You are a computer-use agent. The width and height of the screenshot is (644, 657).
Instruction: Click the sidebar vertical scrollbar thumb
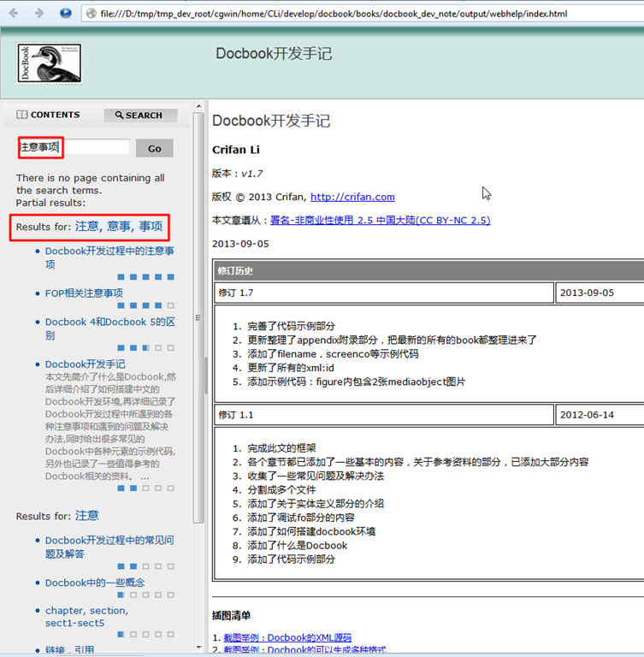198,317
